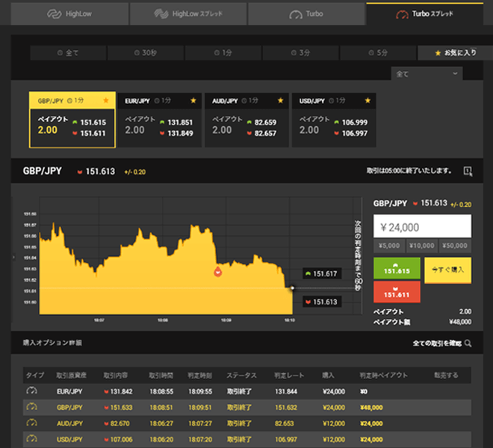
Task: Click Turbo gauge icon in GBP/JPY row
Action: point(32,407)
